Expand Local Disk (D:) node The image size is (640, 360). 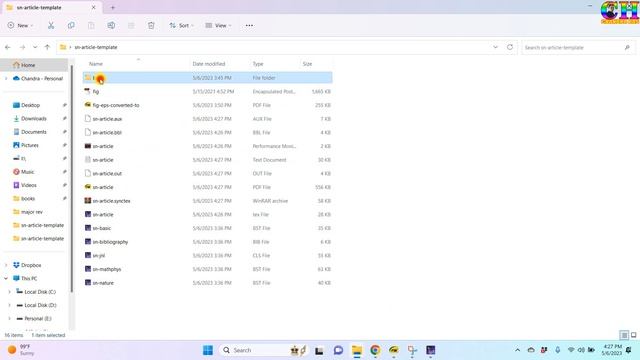pos(10,305)
